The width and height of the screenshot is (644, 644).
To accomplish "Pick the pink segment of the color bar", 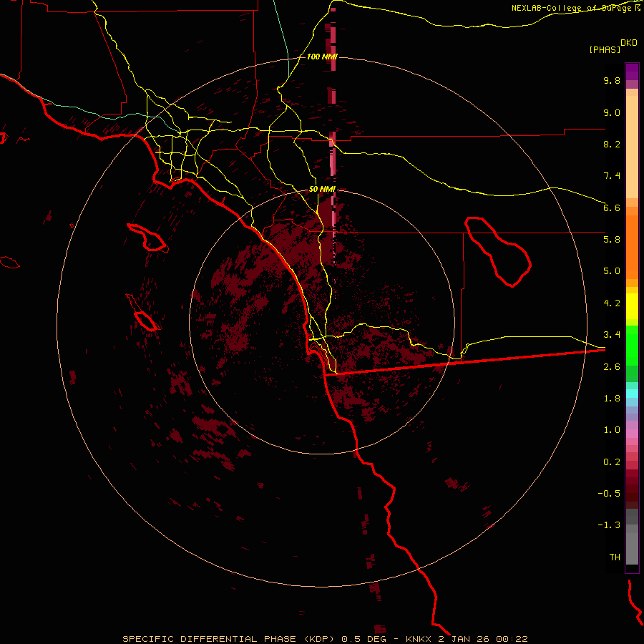I will (x=632, y=434).
